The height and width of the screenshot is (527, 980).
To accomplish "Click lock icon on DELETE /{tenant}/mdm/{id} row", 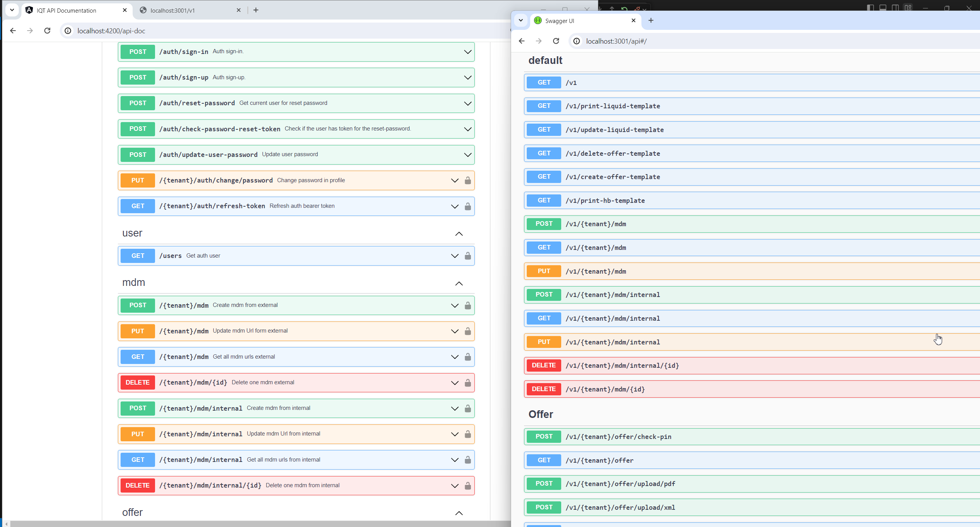I will tap(467, 383).
